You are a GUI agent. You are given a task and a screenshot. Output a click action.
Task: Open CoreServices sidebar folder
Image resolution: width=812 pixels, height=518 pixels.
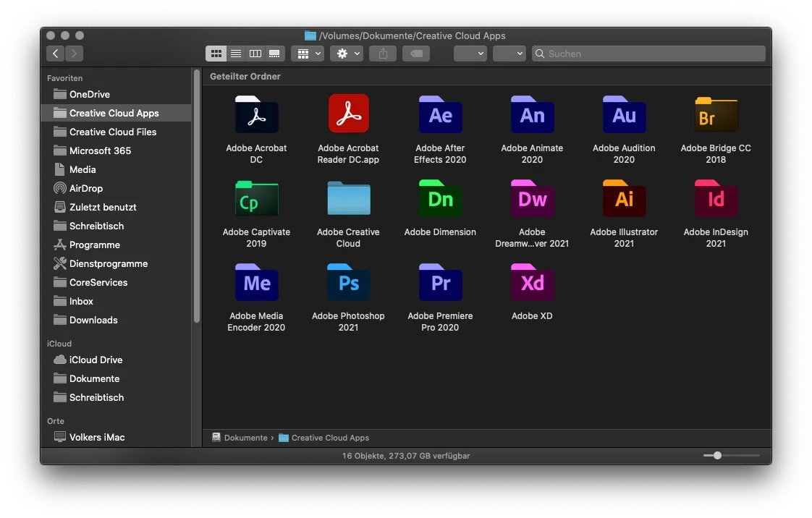(x=116, y=283)
